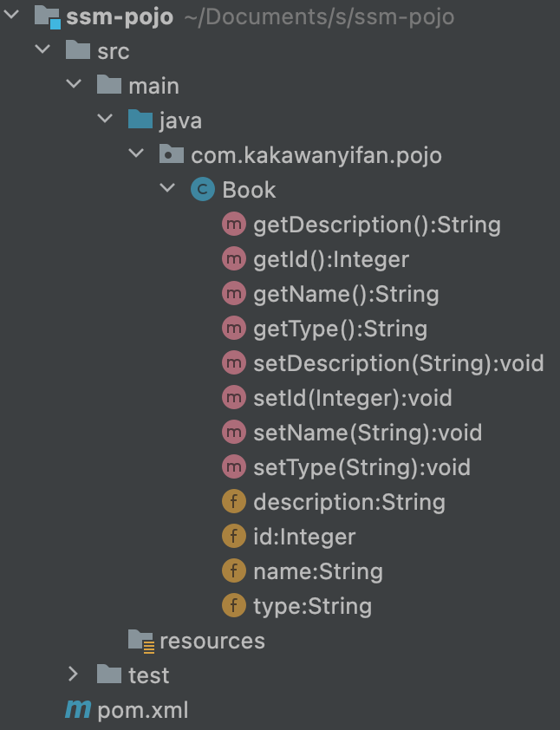Collapse the Book class node

click(x=166, y=190)
